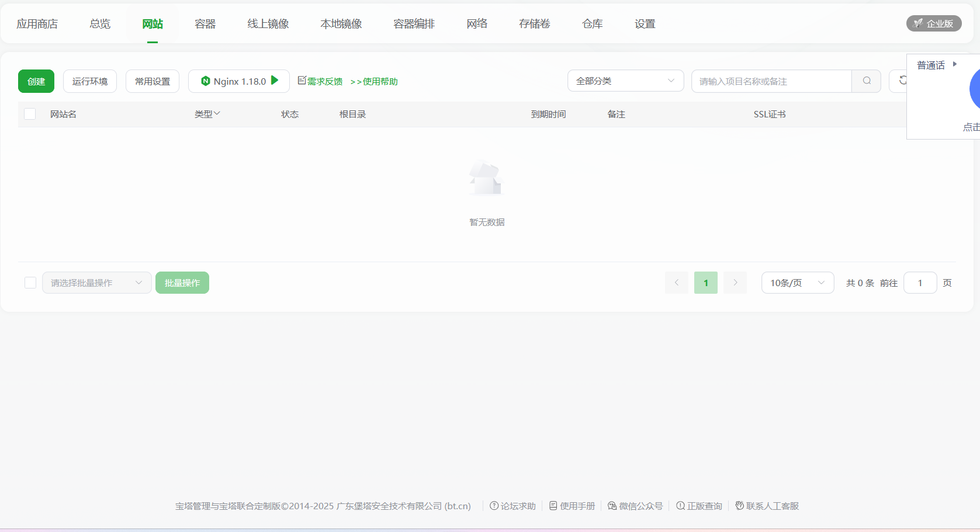Open 微信公众号 in the footer
Viewport: 980px width, 532px height.
(635, 506)
